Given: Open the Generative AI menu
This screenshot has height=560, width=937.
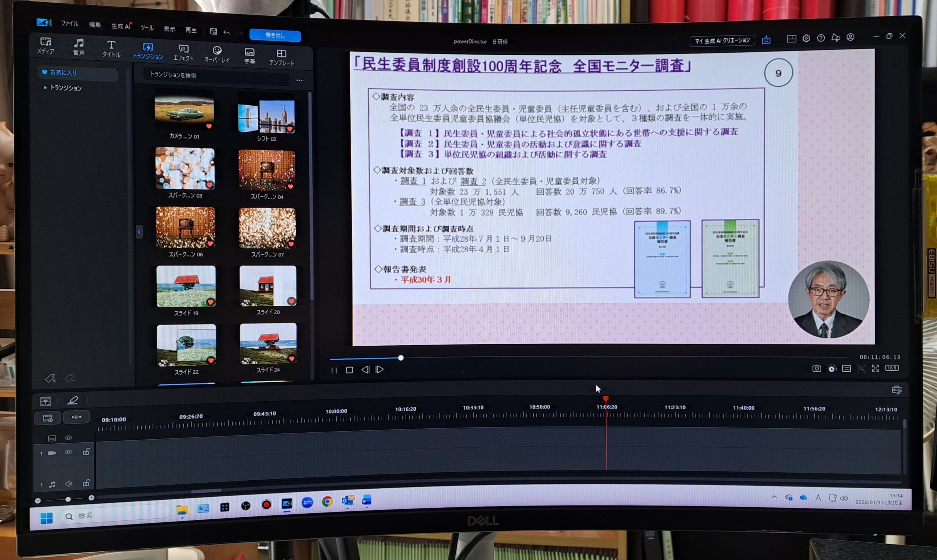Looking at the screenshot, I should (x=120, y=26).
